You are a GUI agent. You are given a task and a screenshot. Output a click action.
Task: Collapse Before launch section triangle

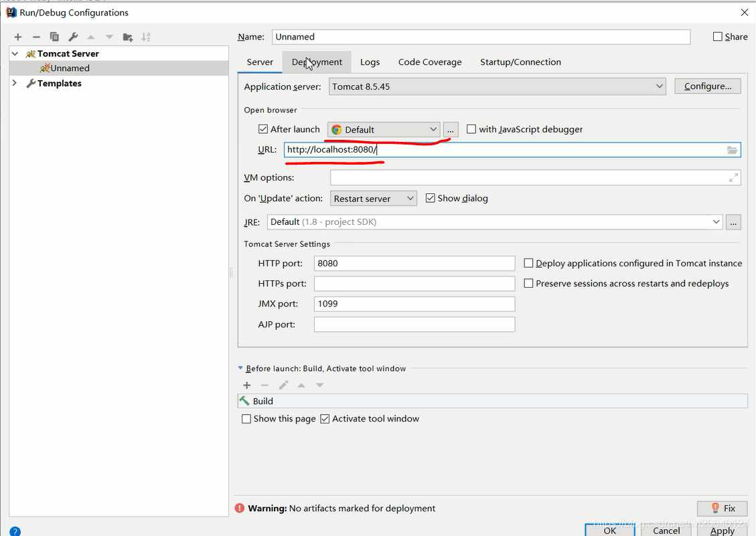pyautogui.click(x=240, y=368)
